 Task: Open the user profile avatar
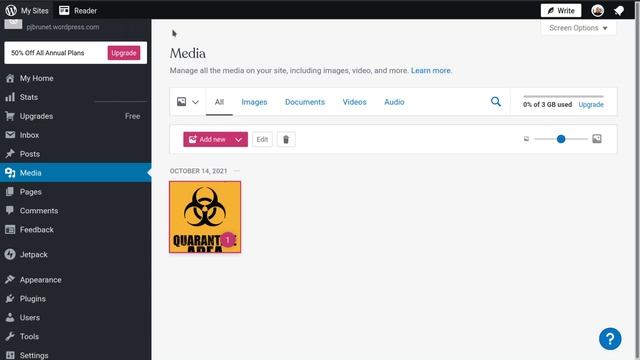click(598, 11)
